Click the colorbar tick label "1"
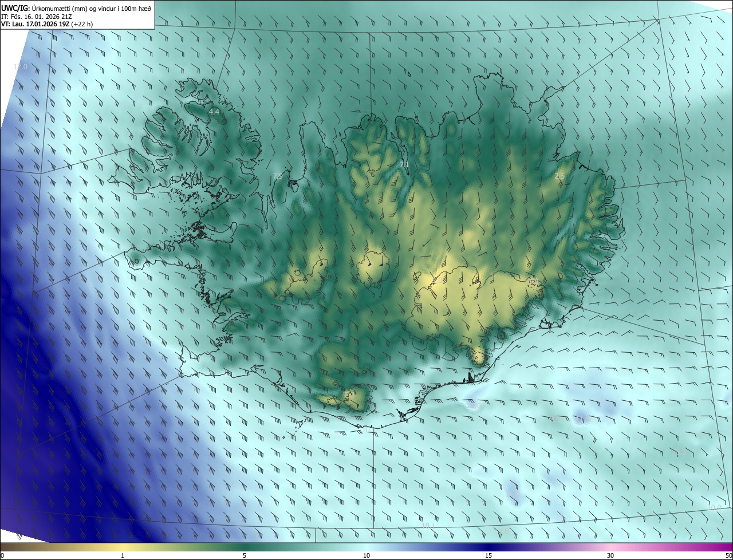Image resolution: width=733 pixels, height=560 pixels. point(123,555)
